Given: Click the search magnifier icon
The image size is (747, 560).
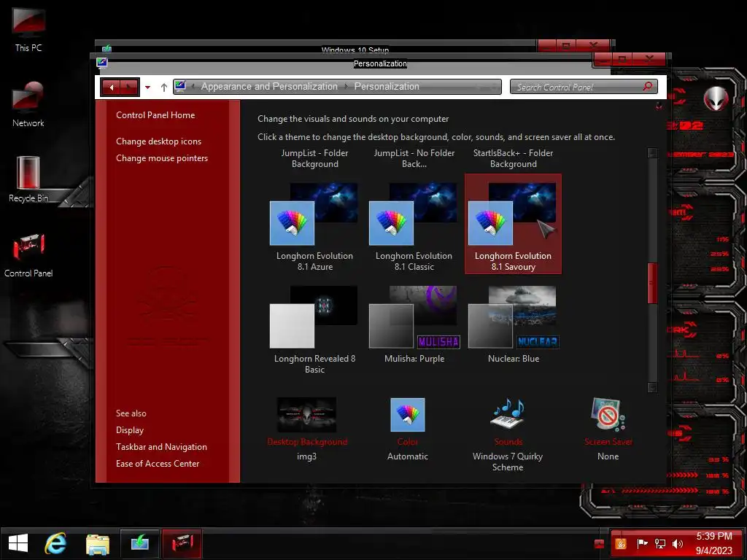Looking at the screenshot, I should (x=648, y=86).
